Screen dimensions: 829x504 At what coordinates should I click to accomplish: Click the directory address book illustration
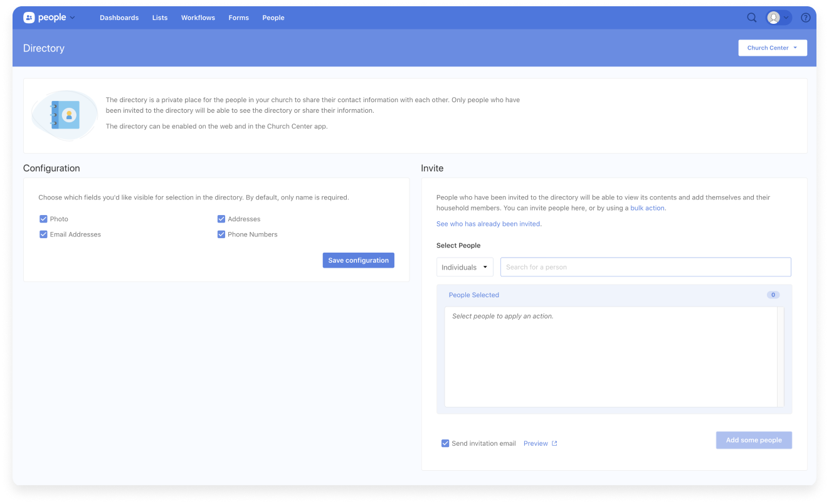(65, 115)
